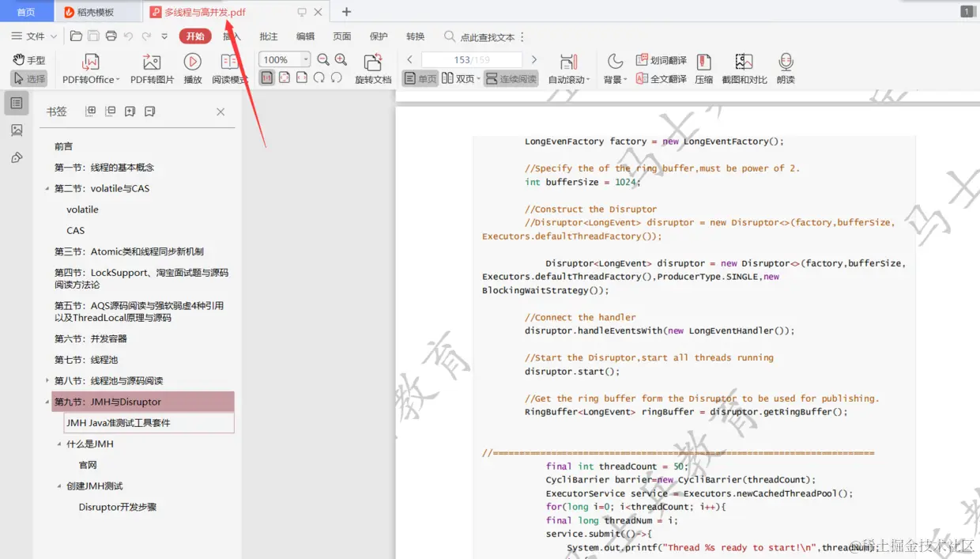Activate the Select tool (选择)

point(29,78)
